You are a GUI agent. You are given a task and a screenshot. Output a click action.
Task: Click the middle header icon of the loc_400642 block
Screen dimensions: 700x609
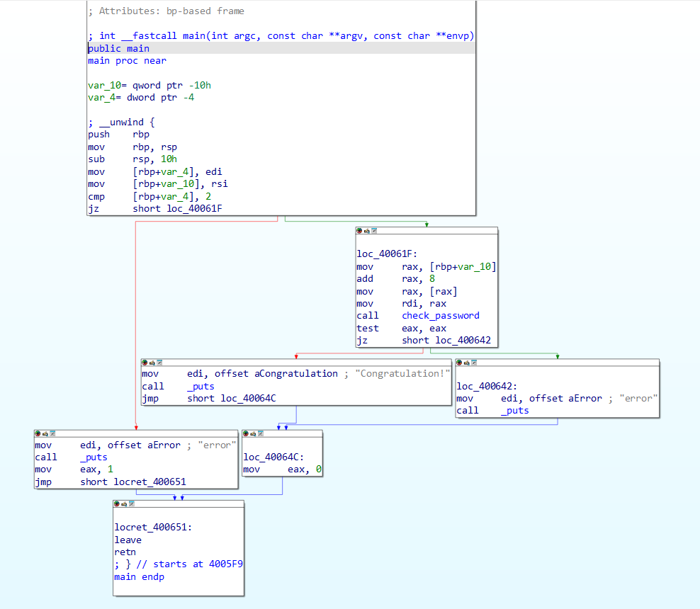point(466,363)
